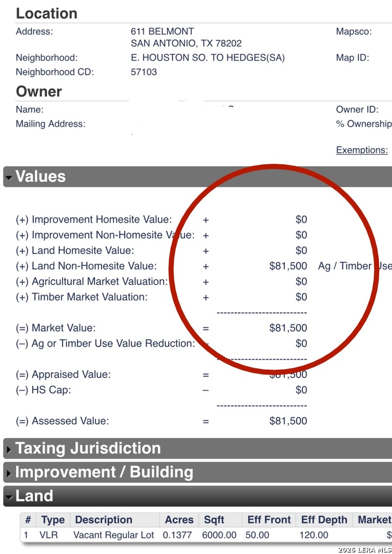
Task: Sort by the Acres column header
Action: click(x=179, y=520)
